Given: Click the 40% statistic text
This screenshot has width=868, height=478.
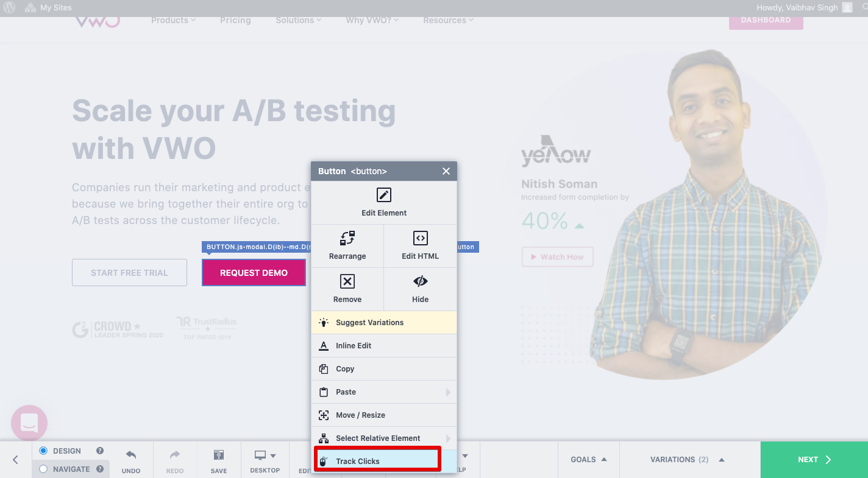Looking at the screenshot, I should click(545, 220).
